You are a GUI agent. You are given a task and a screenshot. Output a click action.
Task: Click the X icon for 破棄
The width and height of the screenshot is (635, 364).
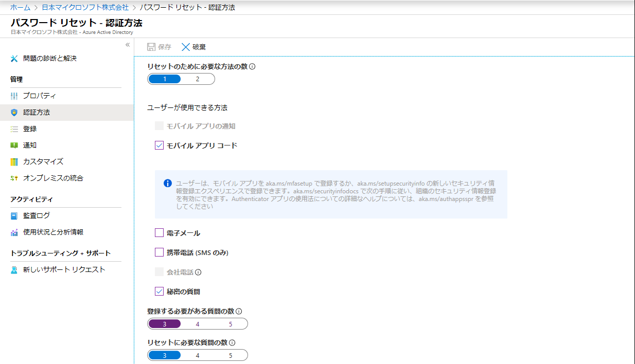[x=186, y=47]
